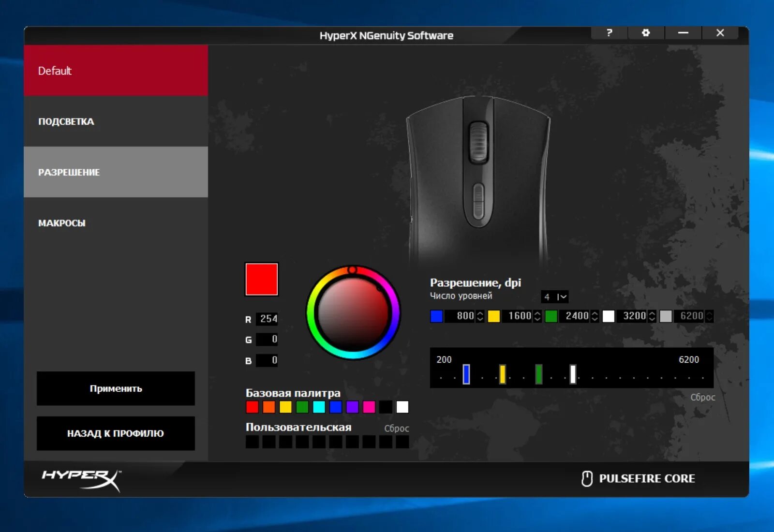Click the 800 dpi value field
The image size is (774, 532).
(x=460, y=316)
